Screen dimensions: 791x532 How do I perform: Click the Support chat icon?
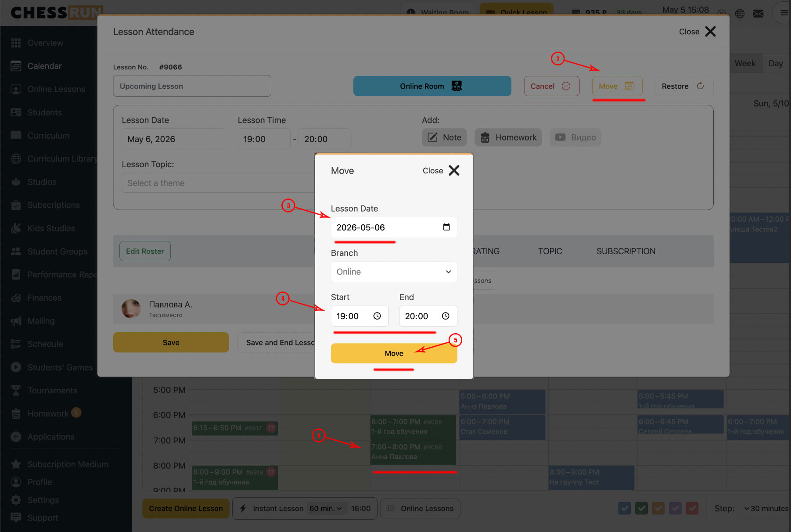coord(16,518)
